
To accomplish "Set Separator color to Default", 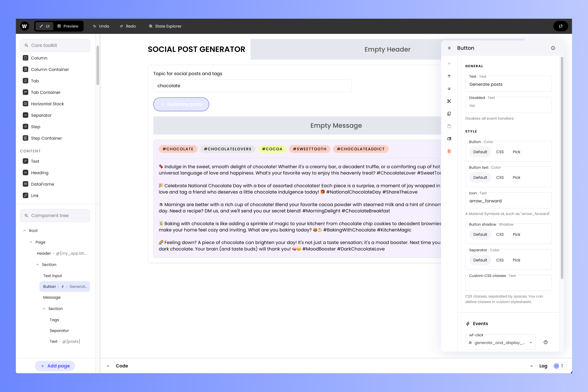I will pyautogui.click(x=480, y=260).
